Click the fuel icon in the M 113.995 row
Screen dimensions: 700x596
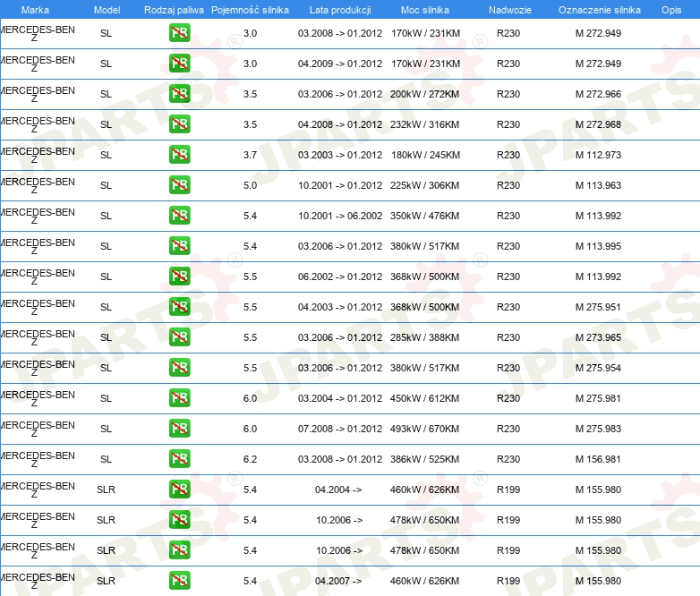point(179,246)
